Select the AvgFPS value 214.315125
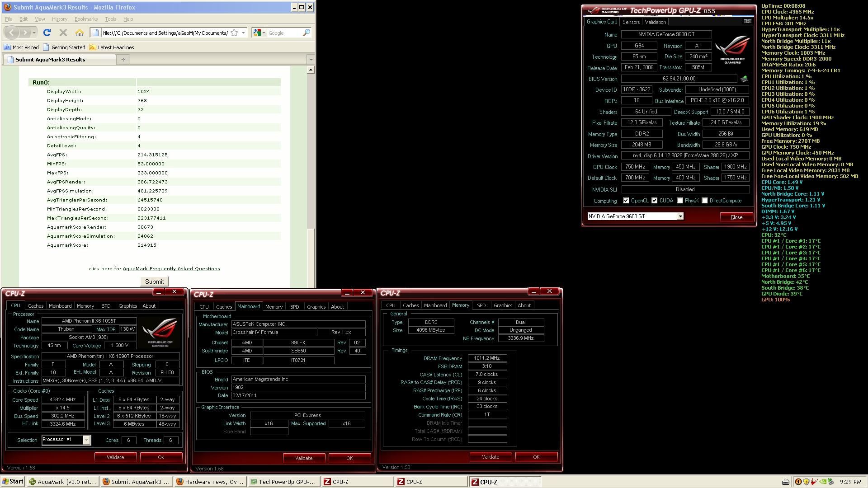The width and height of the screenshot is (868, 488). tap(152, 155)
